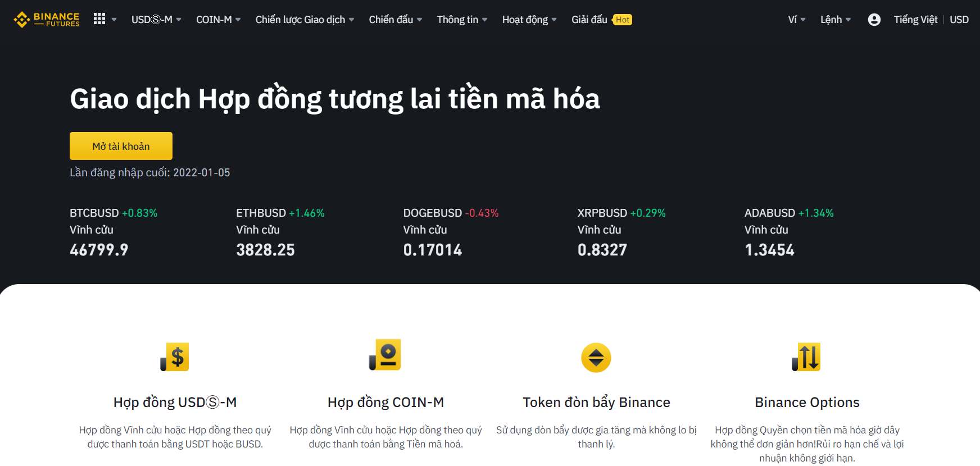Click the leveraged token round icon
The image size is (980, 466).
[x=596, y=358]
